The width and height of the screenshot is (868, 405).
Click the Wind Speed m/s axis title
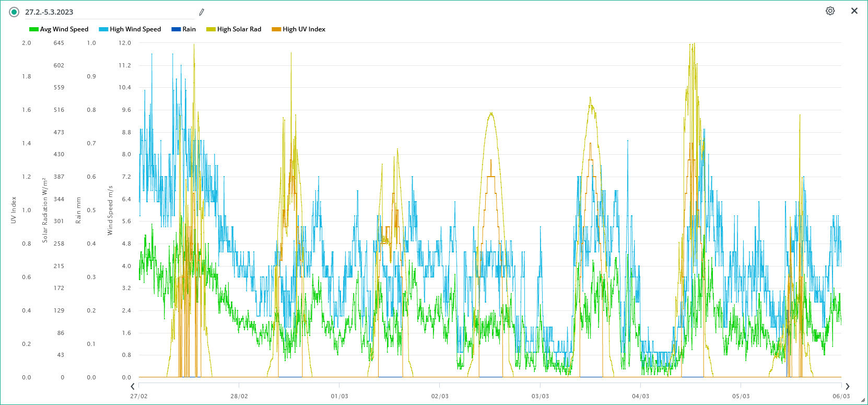click(110, 210)
